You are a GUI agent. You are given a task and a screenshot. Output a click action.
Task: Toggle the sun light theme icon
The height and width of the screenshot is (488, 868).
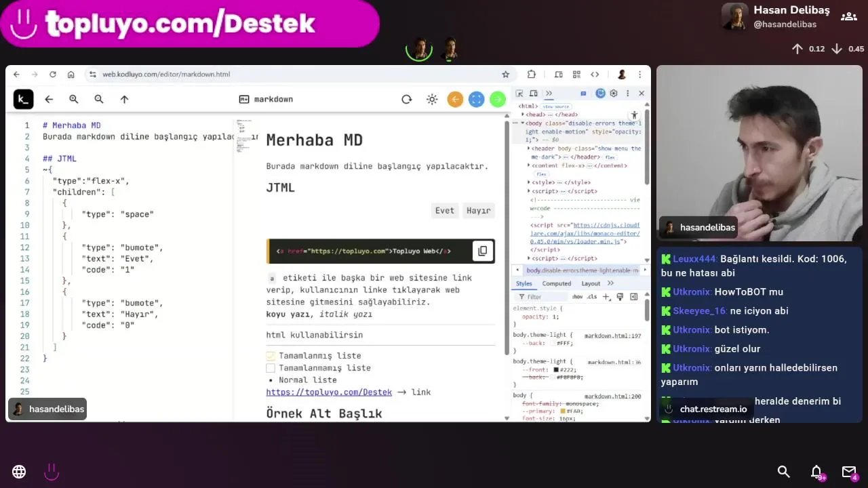[x=432, y=99]
